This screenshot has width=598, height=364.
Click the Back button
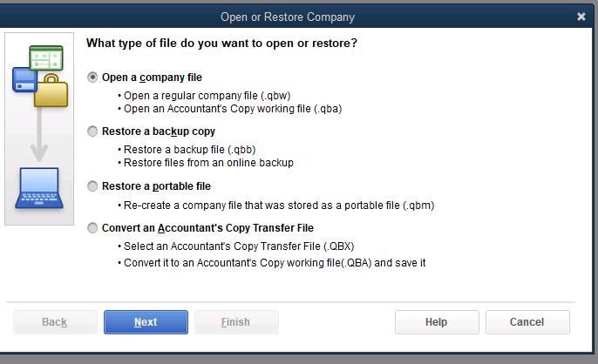(x=54, y=322)
